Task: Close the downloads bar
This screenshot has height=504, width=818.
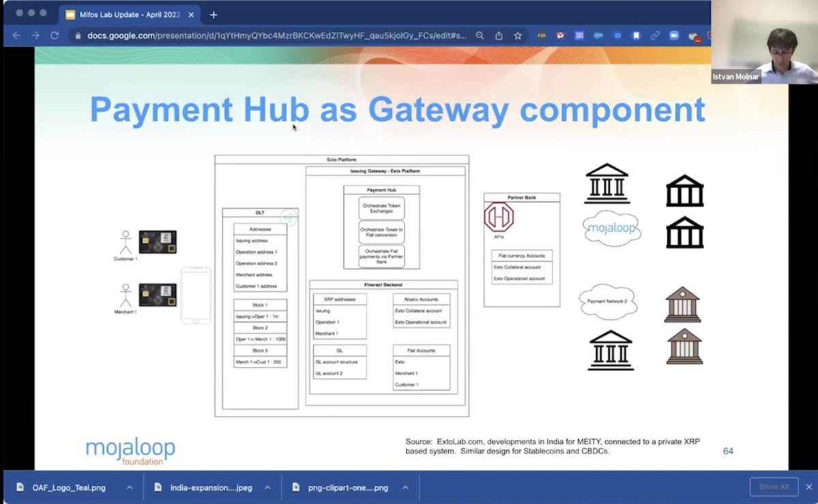Action: (x=808, y=487)
